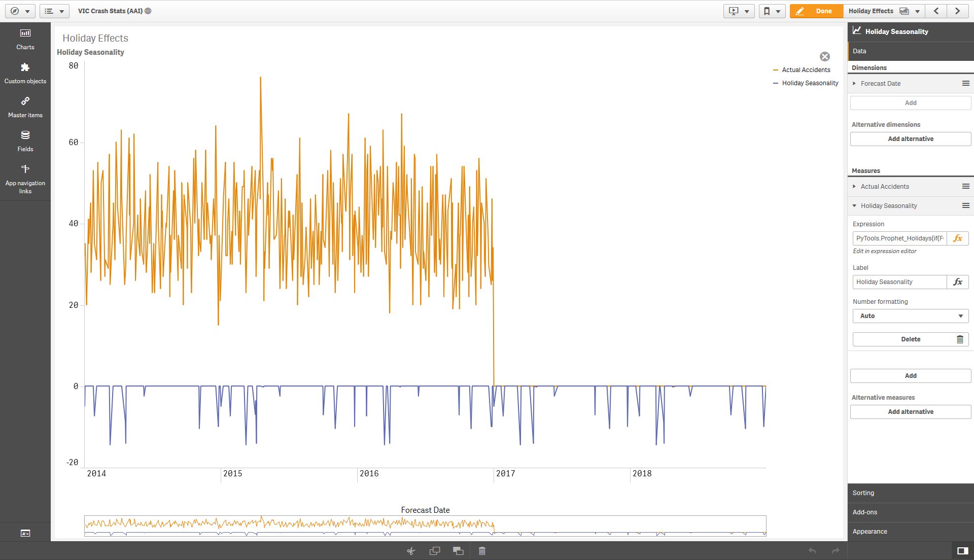Click the expression editor fx button
This screenshot has height=560, width=974.
tap(959, 238)
